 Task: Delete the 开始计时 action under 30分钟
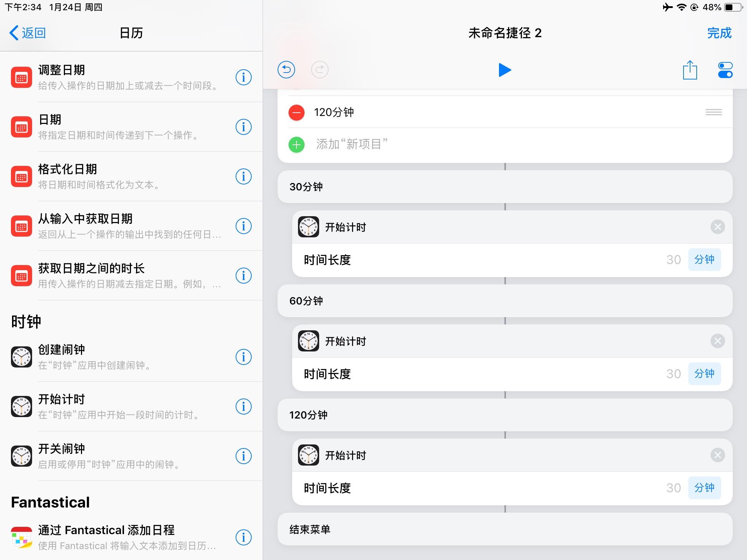point(717,227)
